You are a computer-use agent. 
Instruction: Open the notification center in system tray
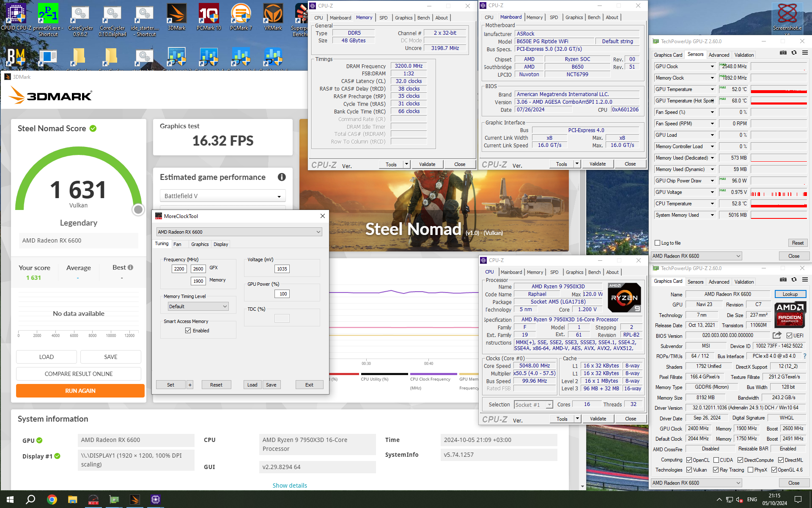click(x=798, y=500)
